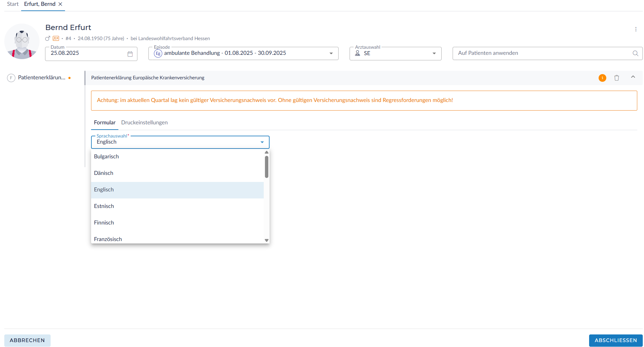
Task: Click the ABBRECHEN button
Action: point(27,340)
